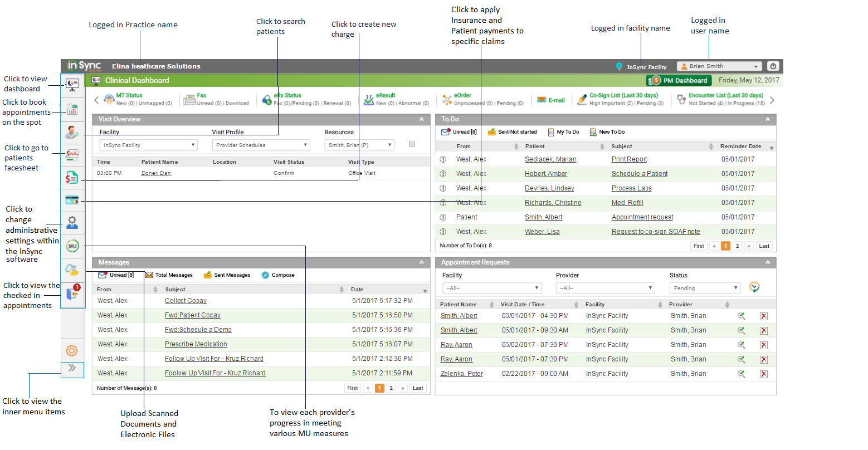Create a new charge via sidebar dollar icon

tap(72, 178)
